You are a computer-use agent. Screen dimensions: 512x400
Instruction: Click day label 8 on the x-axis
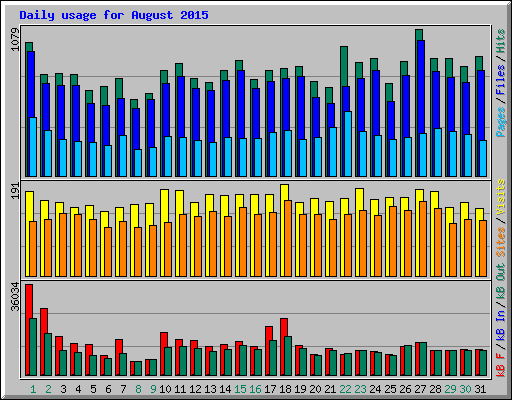138,389
